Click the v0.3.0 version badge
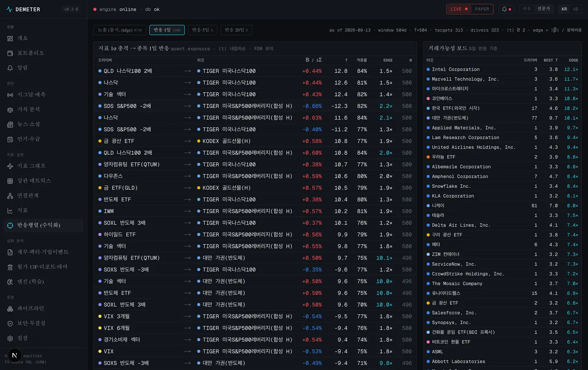 [71, 9]
